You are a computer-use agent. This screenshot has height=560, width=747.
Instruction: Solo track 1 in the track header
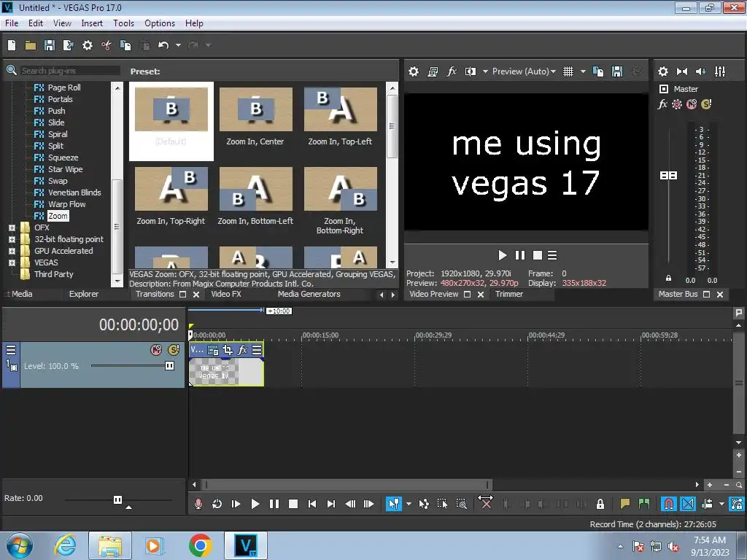pyautogui.click(x=174, y=350)
